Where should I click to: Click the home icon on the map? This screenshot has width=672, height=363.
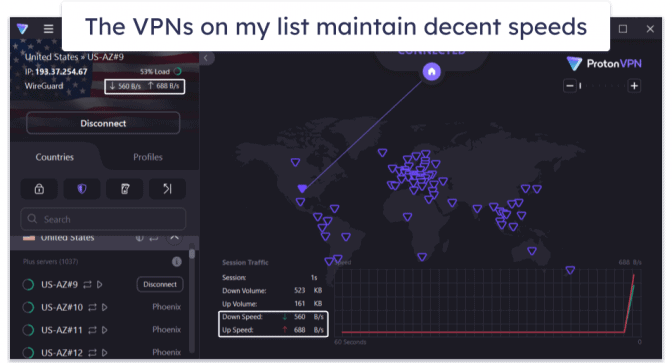pyautogui.click(x=432, y=72)
